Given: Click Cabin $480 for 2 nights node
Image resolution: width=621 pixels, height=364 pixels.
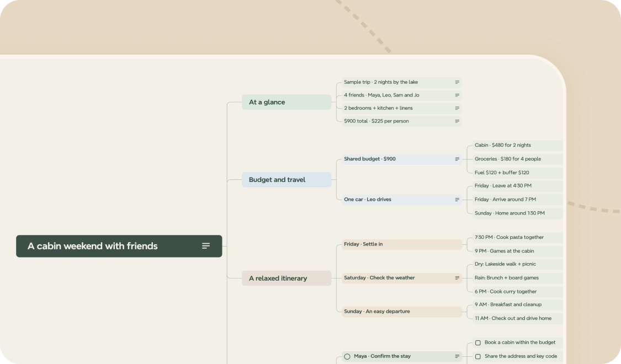Looking at the screenshot, I should 518,145.
